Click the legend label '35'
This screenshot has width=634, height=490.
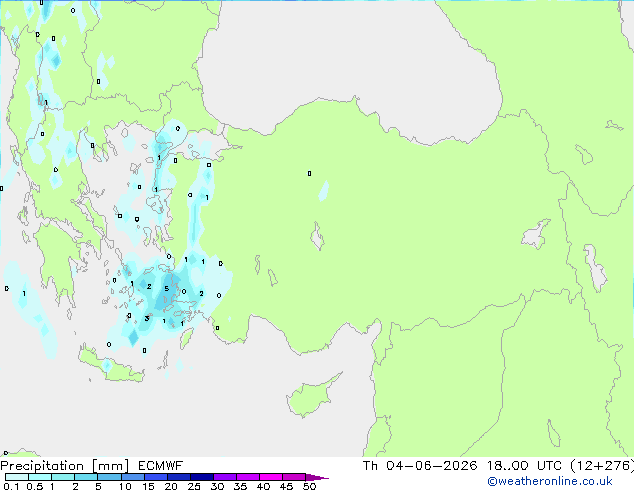coord(240,486)
